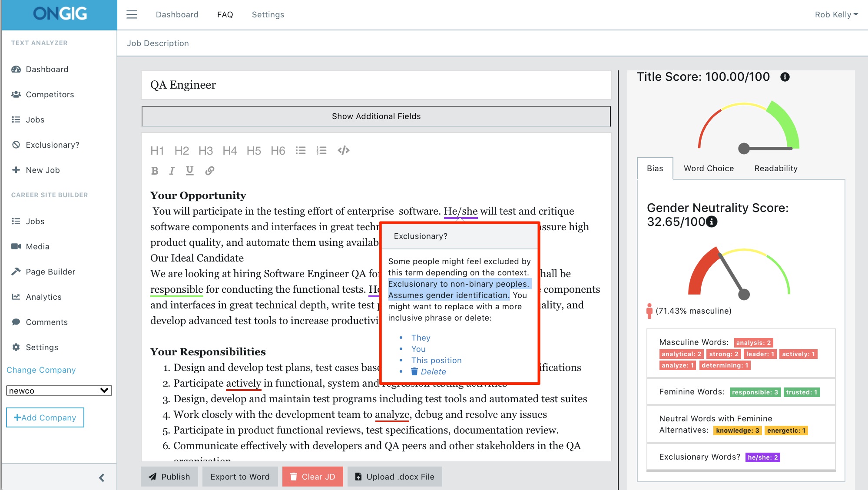868x490 pixels.
Task: Select the H1 heading format
Action: click(157, 150)
